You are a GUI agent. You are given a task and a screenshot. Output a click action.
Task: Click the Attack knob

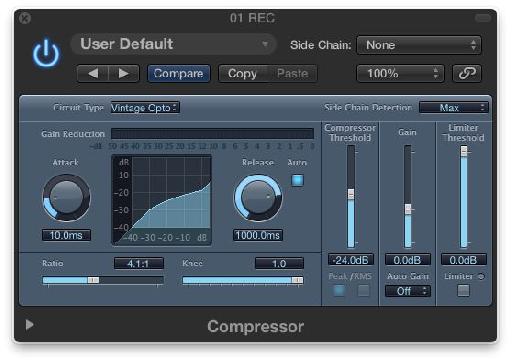(x=66, y=198)
